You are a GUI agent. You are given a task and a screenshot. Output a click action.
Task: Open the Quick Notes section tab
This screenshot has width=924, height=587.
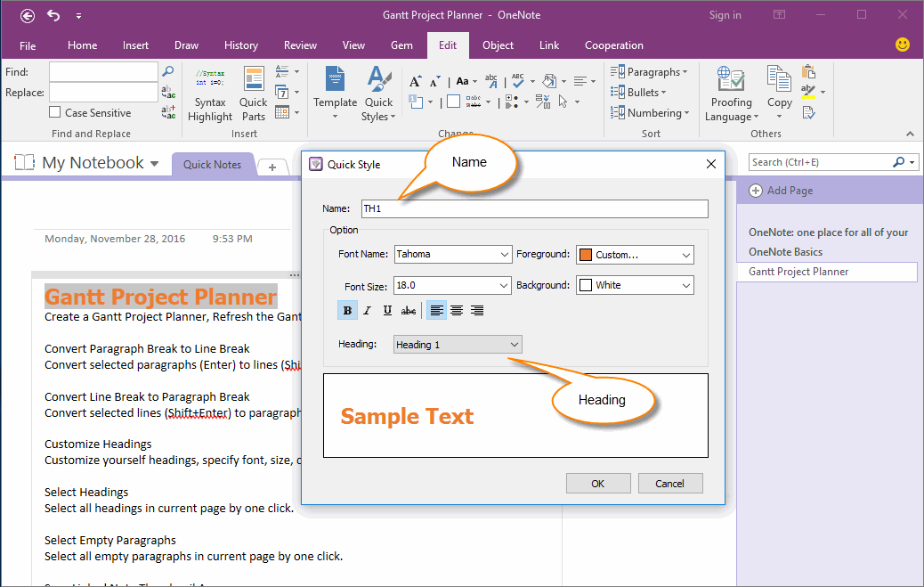212,165
